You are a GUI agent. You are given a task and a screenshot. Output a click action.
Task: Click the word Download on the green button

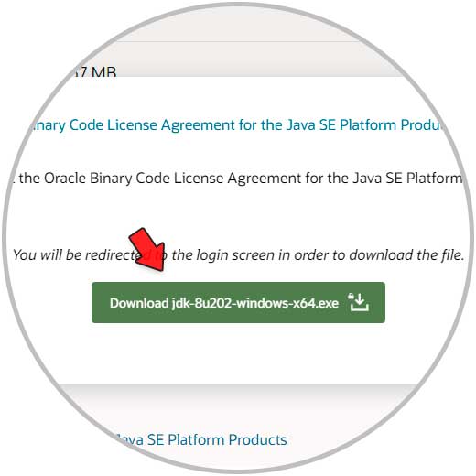click(139, 303)
